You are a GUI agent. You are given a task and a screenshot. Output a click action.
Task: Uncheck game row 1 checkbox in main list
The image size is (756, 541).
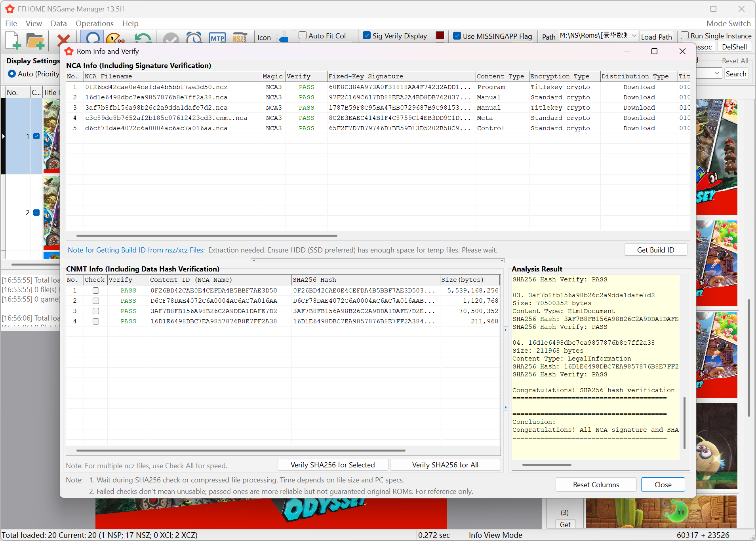(x=36, y=136)
